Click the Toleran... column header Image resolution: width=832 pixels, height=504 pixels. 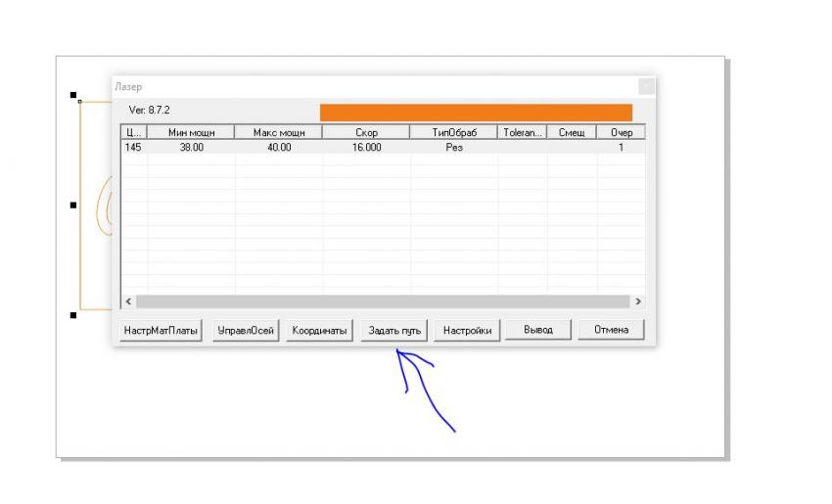point(522,132)
